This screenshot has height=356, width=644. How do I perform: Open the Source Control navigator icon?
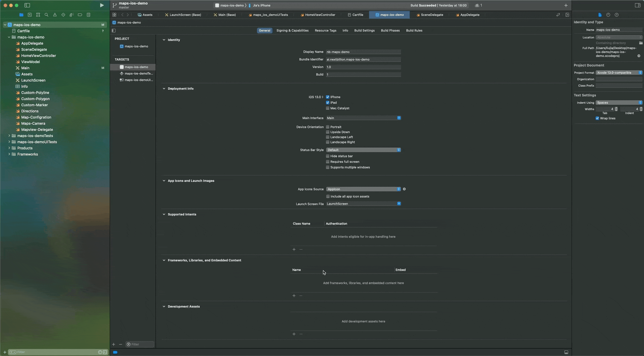click(30, 15)
